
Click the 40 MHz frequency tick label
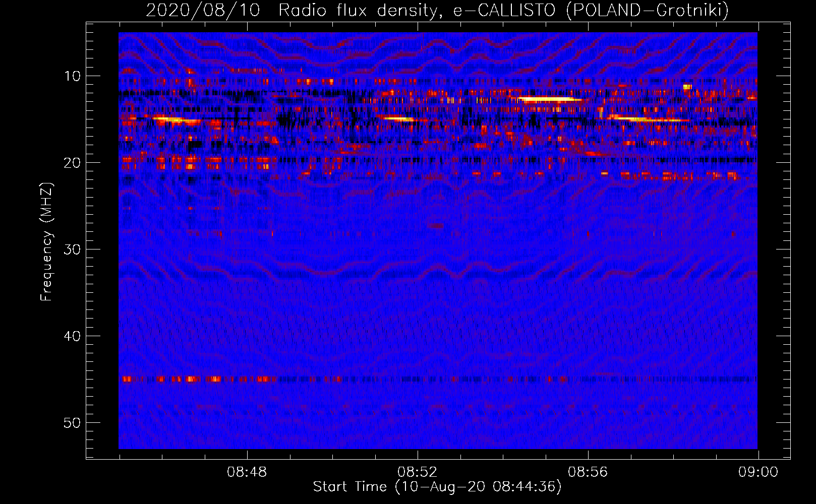click(x=72, y=336)
